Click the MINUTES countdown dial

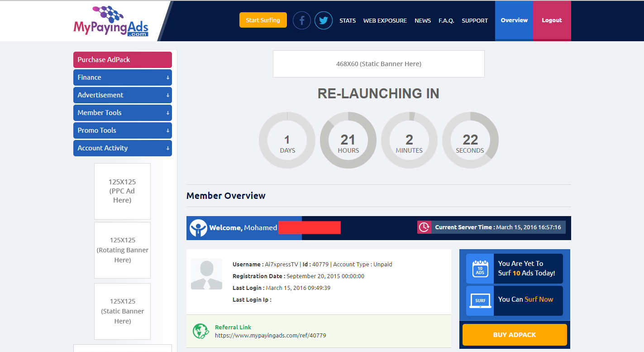point(409,140)
